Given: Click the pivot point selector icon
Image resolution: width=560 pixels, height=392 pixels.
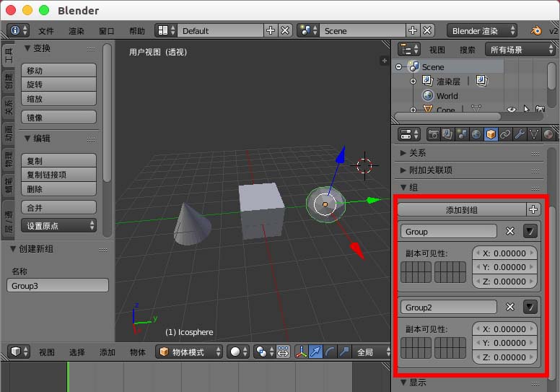Looking at the screenshot, I should [265, 352].
